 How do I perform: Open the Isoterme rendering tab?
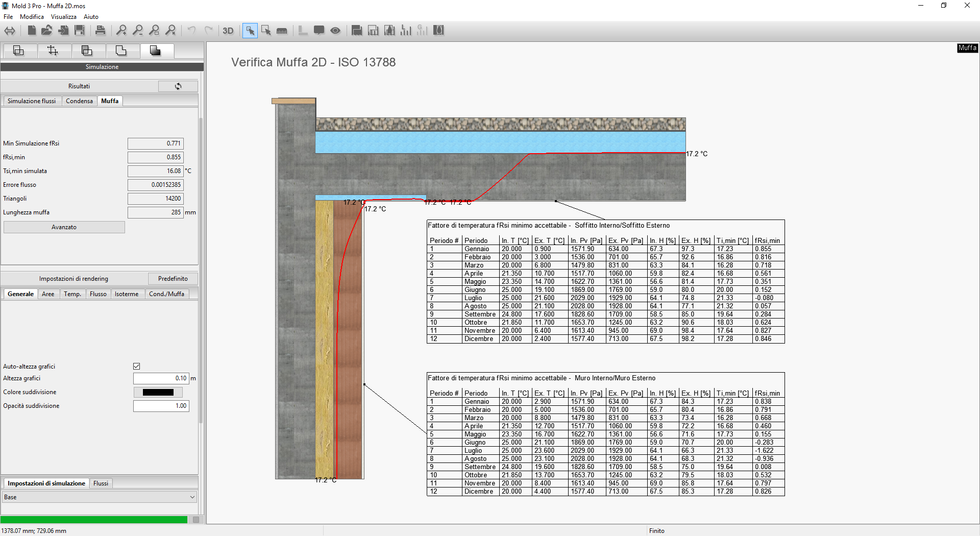(126, 294)
